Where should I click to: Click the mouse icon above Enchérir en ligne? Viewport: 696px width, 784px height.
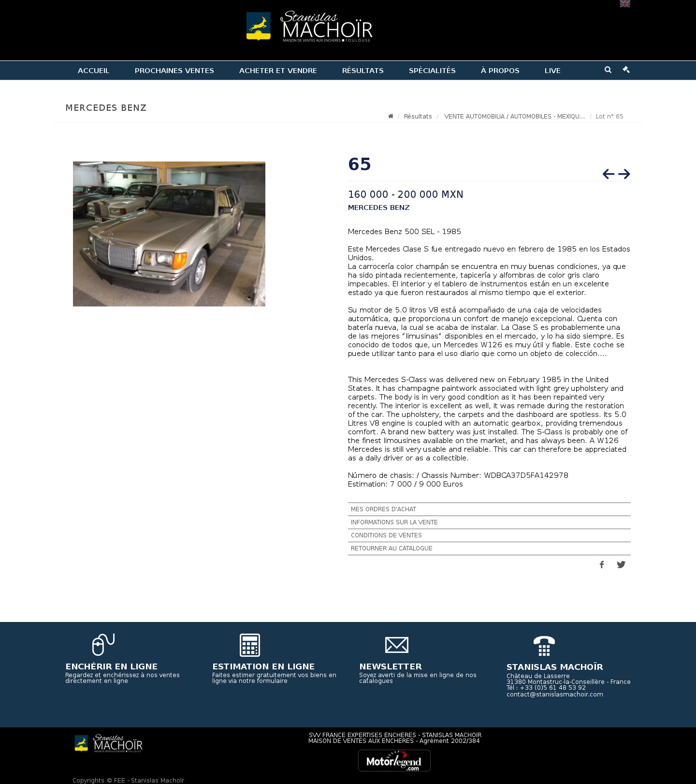tap(103, 645)
